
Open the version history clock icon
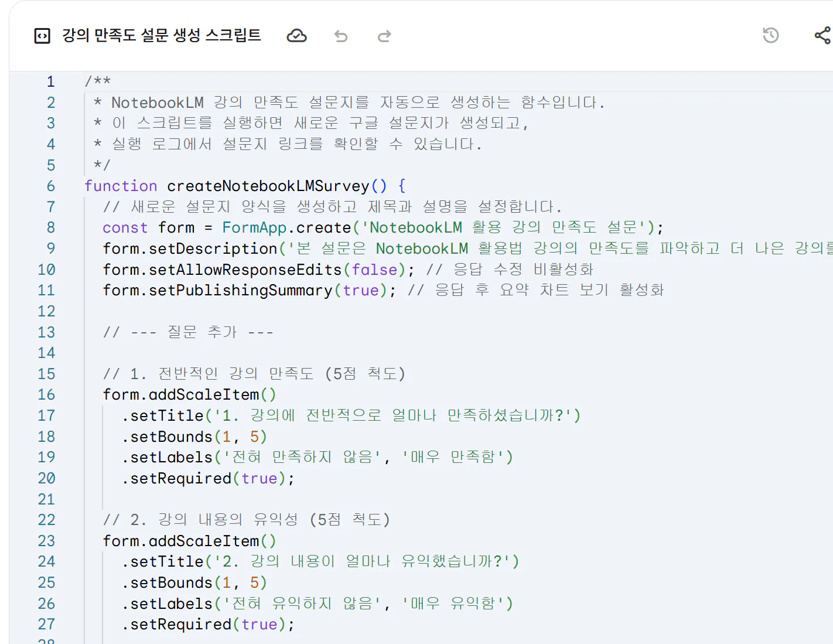click(x=771, y=36)
